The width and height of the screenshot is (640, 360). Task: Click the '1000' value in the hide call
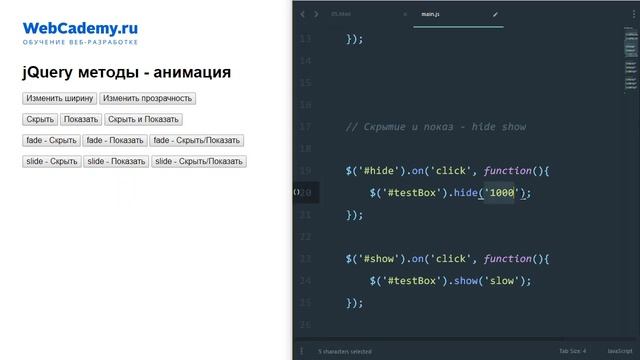pyautogui.click(x=501, y=193)
